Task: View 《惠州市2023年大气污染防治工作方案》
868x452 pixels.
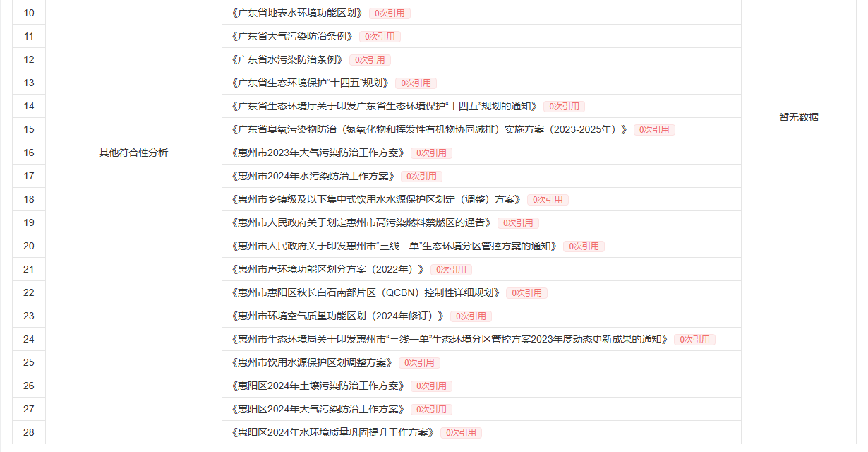Action: pyautogui.click(x=318, y=153)
